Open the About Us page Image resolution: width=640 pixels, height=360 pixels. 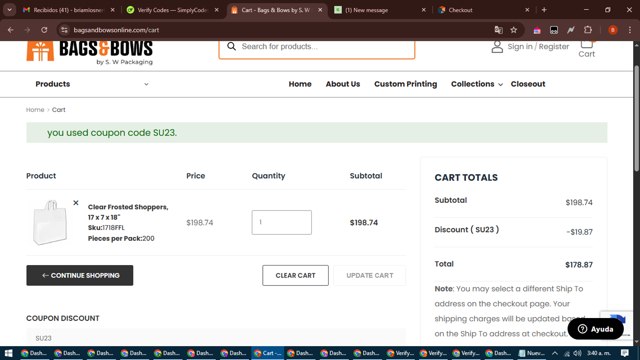343,84
